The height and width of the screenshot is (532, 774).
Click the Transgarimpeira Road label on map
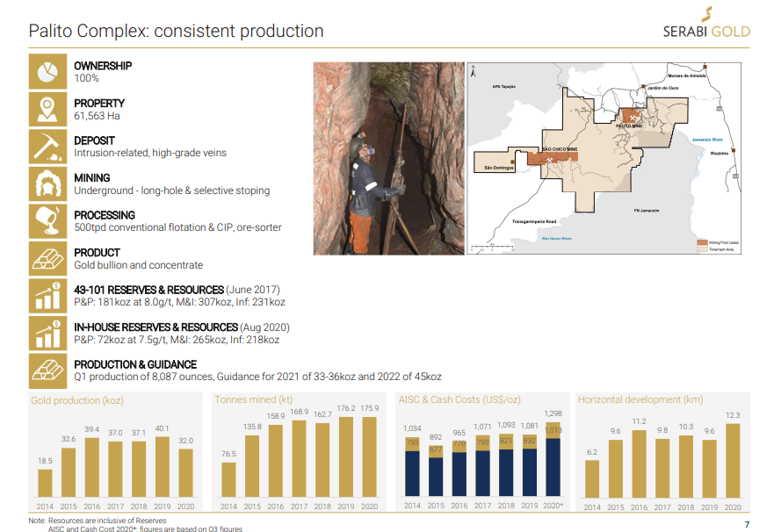point(534,221)
